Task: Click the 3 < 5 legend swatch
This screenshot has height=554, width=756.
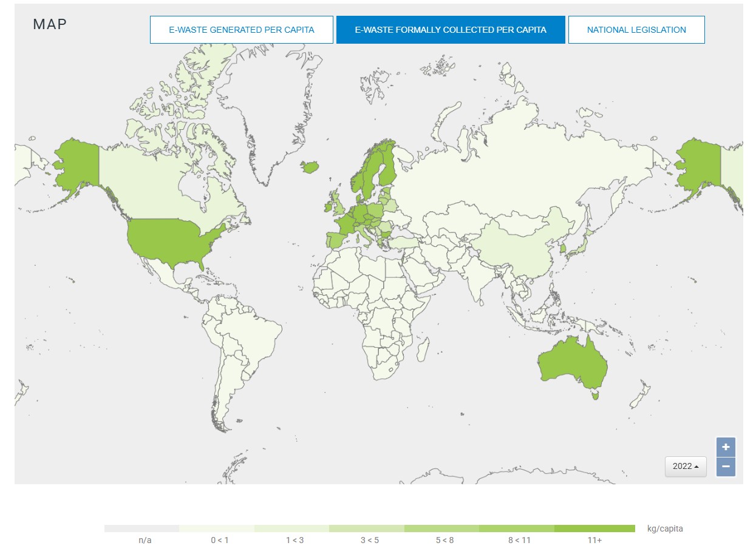Action: click(x=366, y=529)
